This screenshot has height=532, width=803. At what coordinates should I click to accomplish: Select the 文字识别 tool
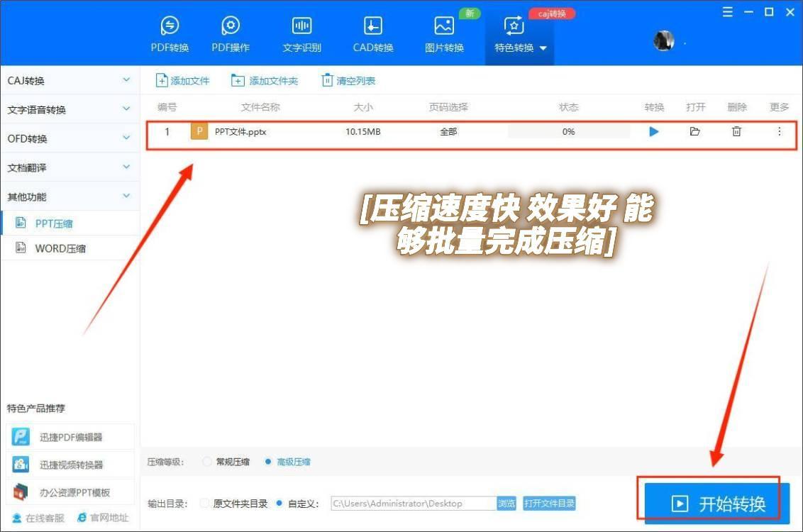(x=301, y=32)
